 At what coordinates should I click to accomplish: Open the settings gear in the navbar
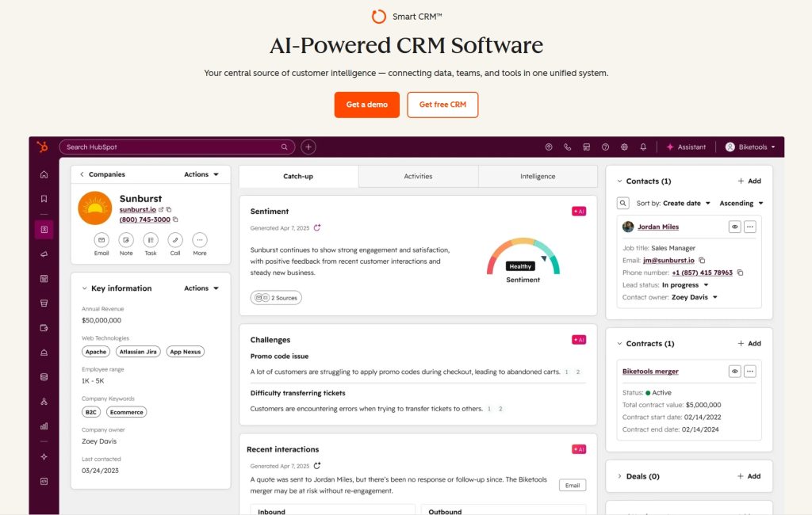(x=624, y=147)
